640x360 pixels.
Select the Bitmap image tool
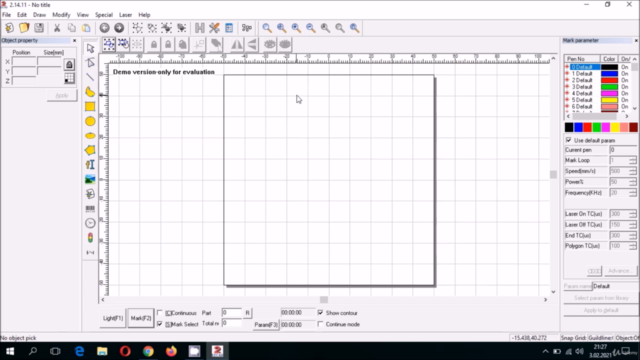(90, 179)
